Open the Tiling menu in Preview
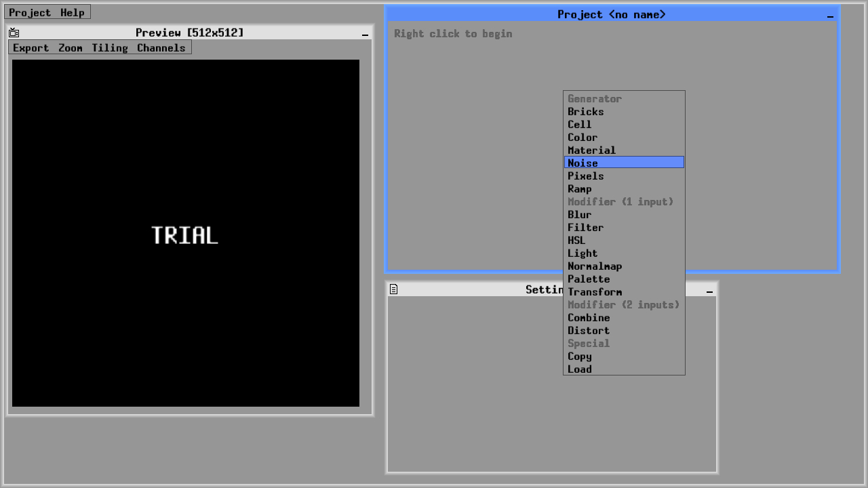This screenshot has width=868, height=488. coord(110,47)
